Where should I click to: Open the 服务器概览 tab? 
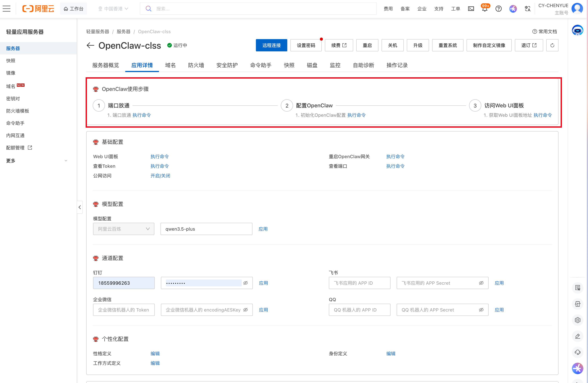[x=106, y=65]
